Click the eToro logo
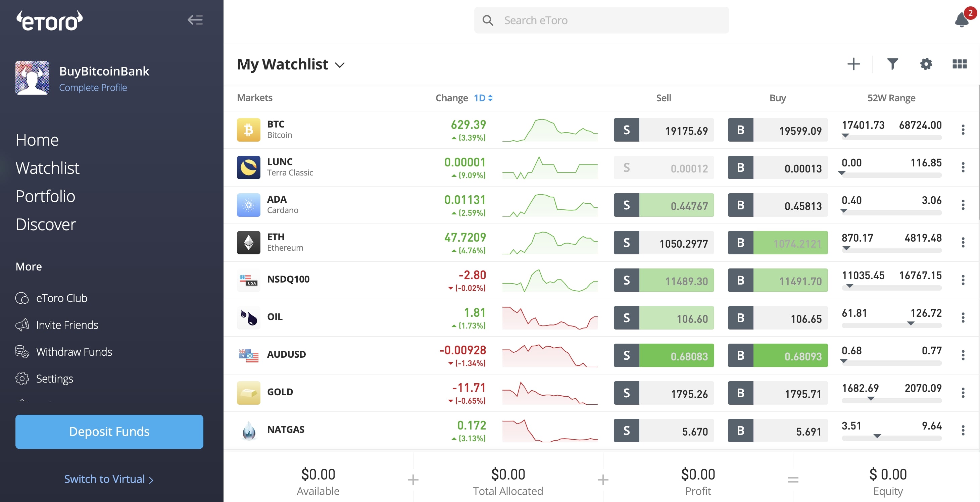This screenshot has height=502, width=980. click(49, 20)
